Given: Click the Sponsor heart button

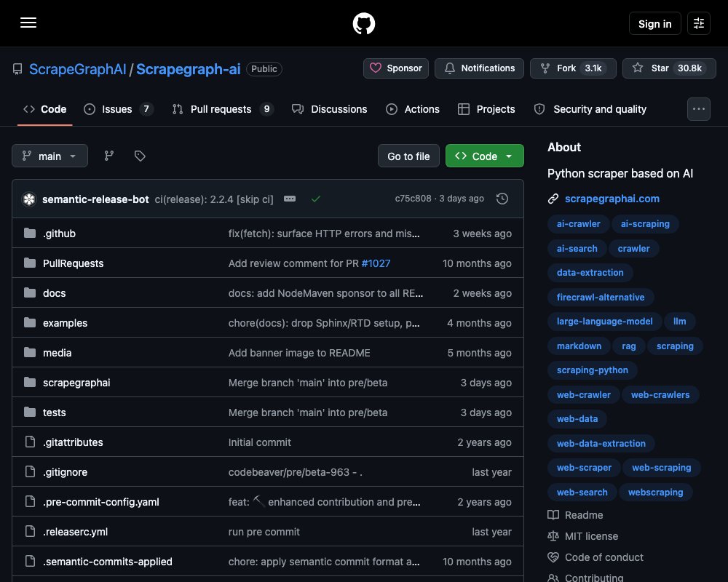Looking at the screenshot, I should 396,68.
